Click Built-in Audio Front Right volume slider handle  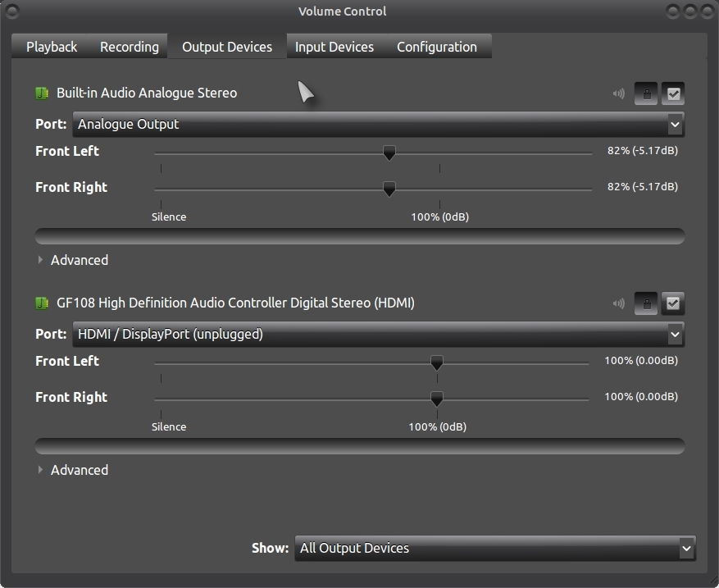click(x=389, y=189)
